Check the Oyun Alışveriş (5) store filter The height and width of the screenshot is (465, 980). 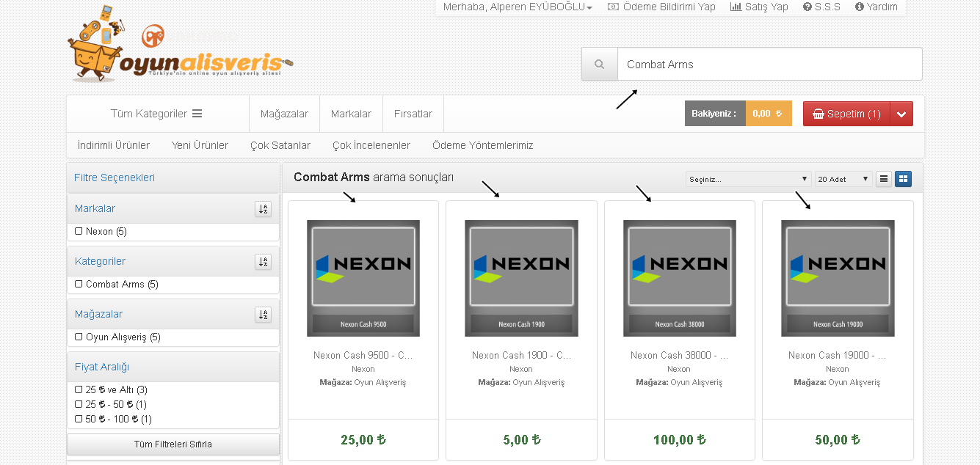tap(79, 337)
